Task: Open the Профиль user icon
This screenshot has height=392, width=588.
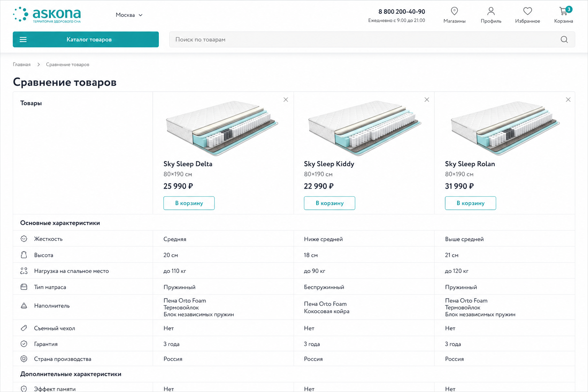Action: pyautogui.click(x=491, y=11)
